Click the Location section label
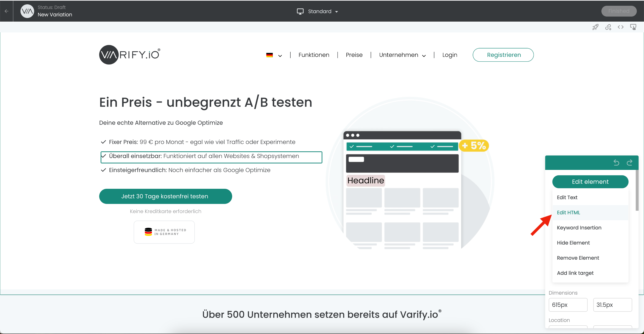The width and height of the screenshot is (644, 334). click(x=559, y=320)
